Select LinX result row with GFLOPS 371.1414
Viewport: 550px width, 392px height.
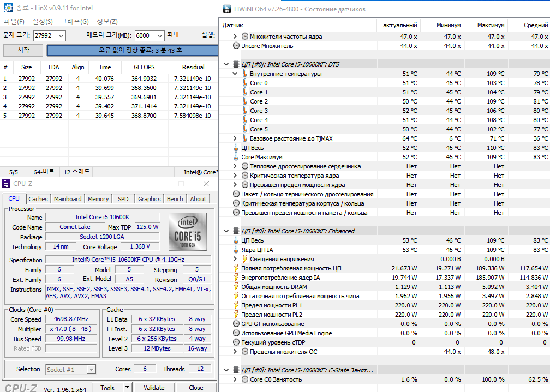pos(109,106)
